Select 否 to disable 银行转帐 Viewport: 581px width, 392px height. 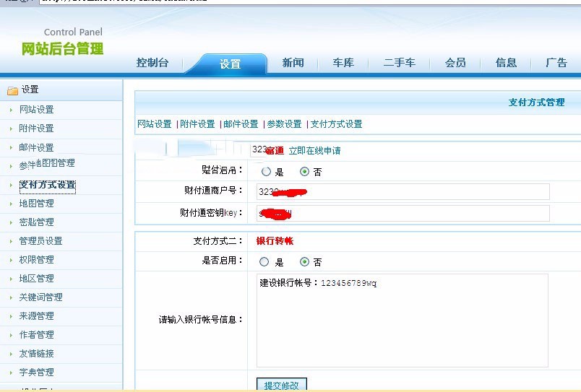(304, 262)
